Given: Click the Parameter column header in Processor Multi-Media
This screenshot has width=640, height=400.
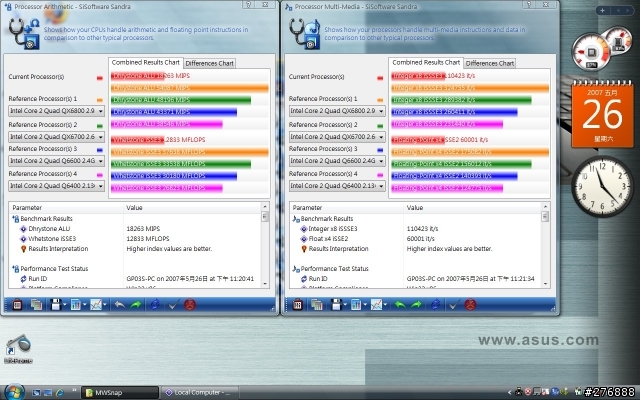Looking at the screenshot, I should [x=347, y=208].
